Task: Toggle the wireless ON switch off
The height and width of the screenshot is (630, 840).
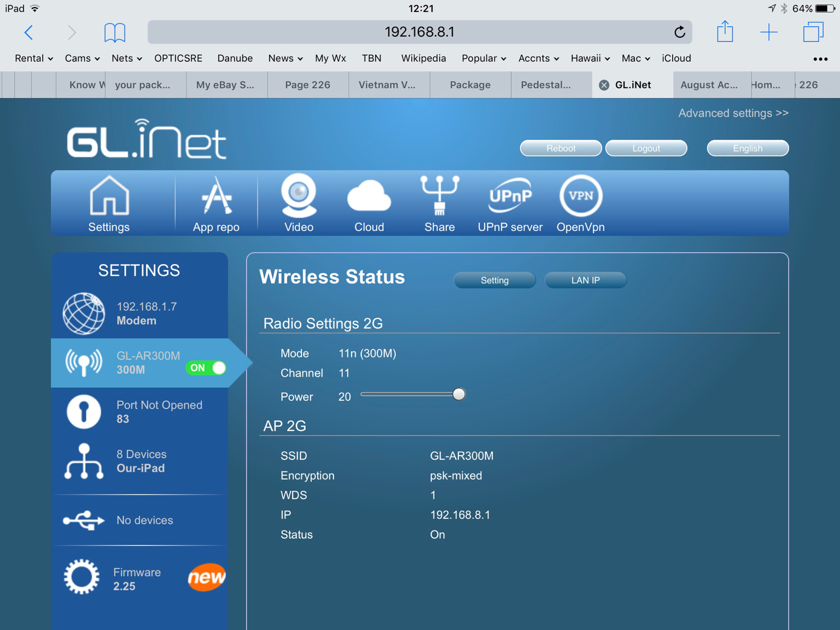Action: click(x=206, y=368)
